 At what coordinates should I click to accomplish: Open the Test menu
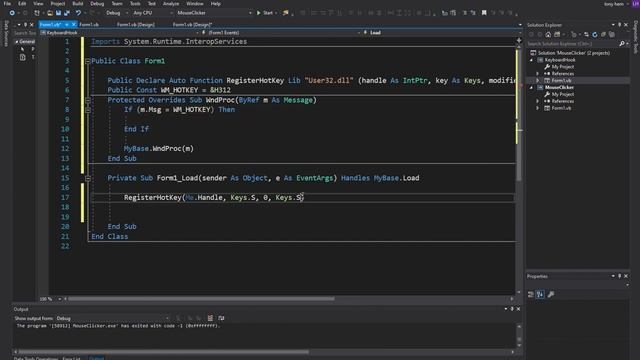[151, 4]
